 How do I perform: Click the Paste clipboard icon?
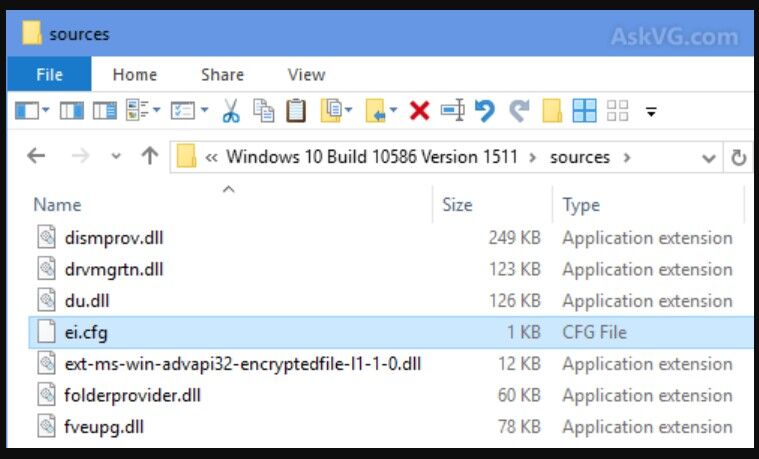[x=296, y=111]
